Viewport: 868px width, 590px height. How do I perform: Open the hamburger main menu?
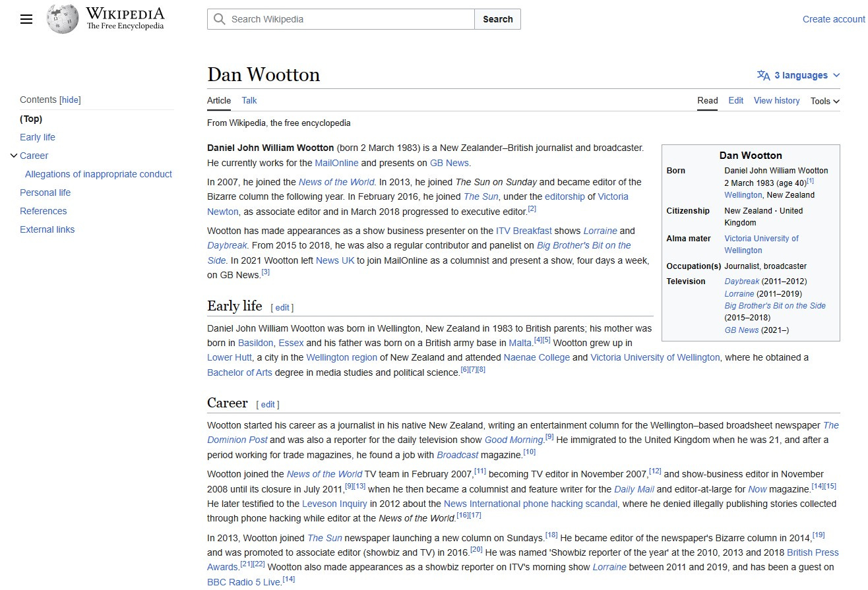click(x=26, y=19)
